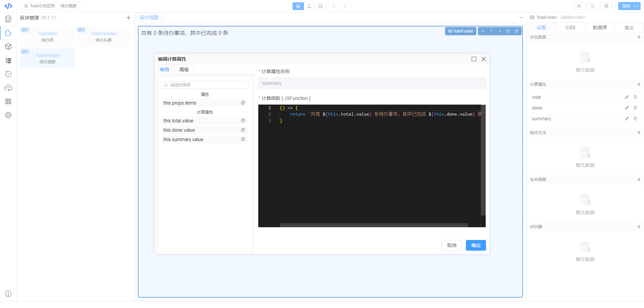
Task: Add a new block with the plus icon
Action: pos(128,18)
